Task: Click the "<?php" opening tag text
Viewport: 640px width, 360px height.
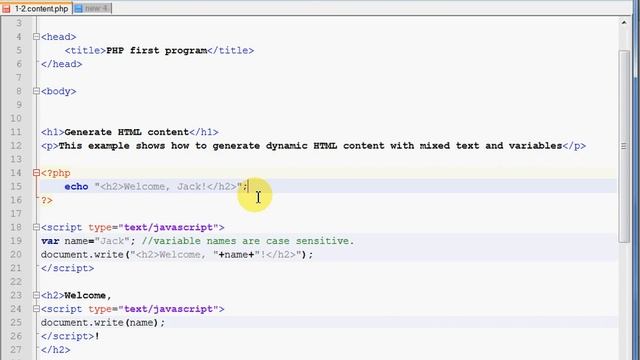Action: pyautogui.click(x=56, y=173)
